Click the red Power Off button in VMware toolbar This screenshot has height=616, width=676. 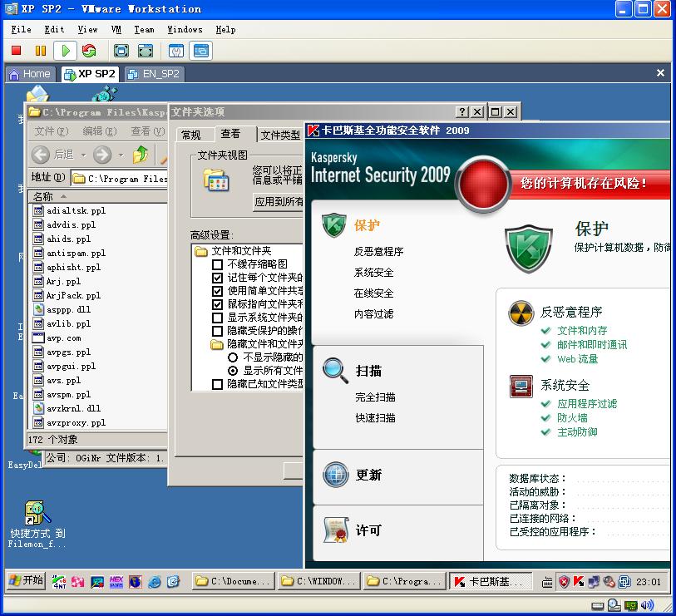(x=17, y=51)
